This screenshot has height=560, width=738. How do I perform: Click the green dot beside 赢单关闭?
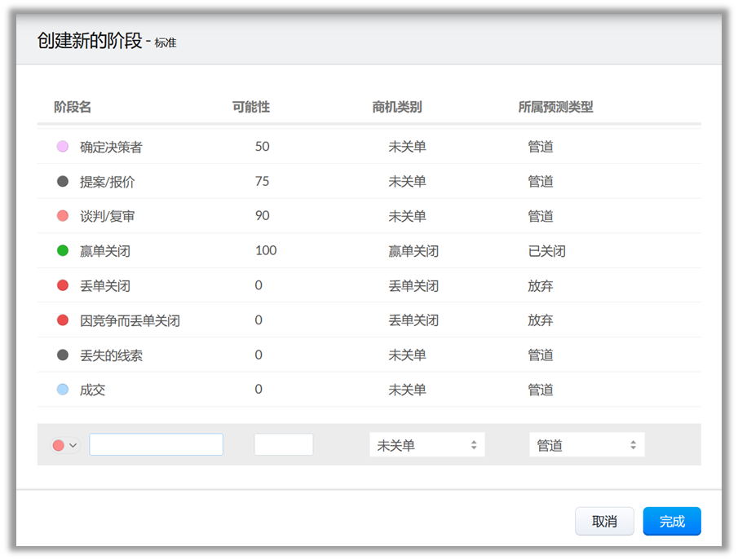pos(63,251)
